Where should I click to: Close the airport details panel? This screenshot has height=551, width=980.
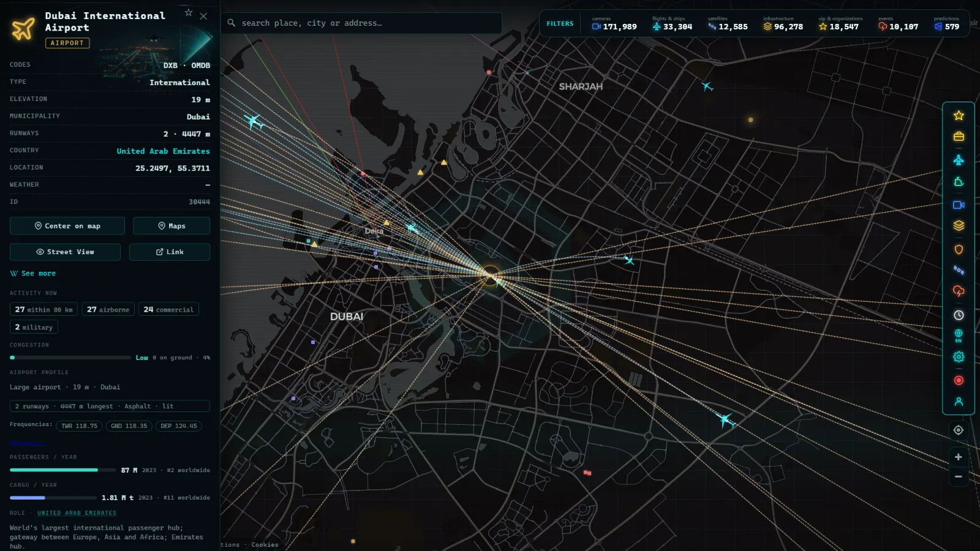point(203,16)
